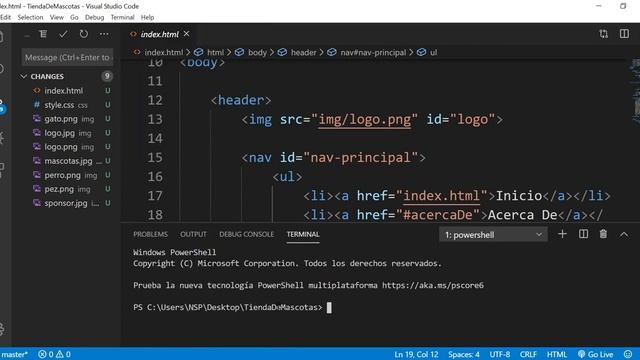The height and width of the screenshot is (360, 640).
Task: Change language mode via HTML
Action: click(x=557, y=354)
